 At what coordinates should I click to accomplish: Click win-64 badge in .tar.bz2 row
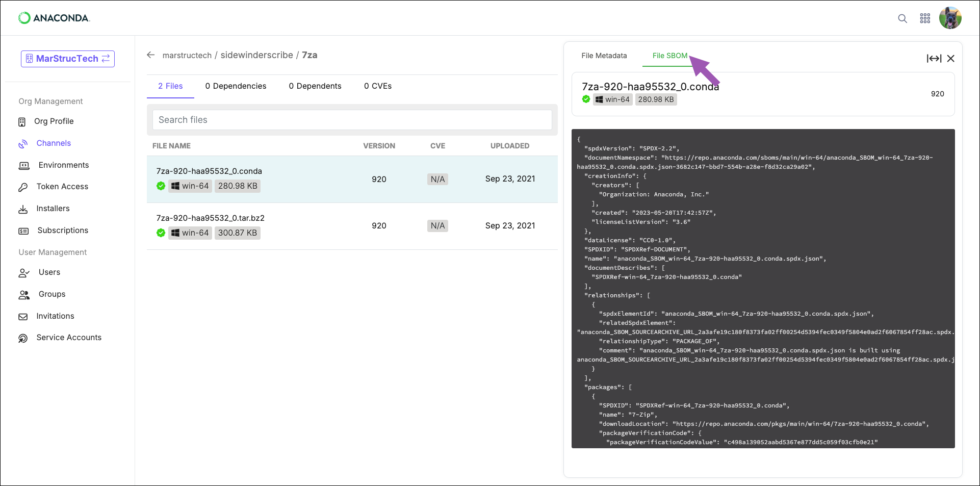tap(190, 233)
